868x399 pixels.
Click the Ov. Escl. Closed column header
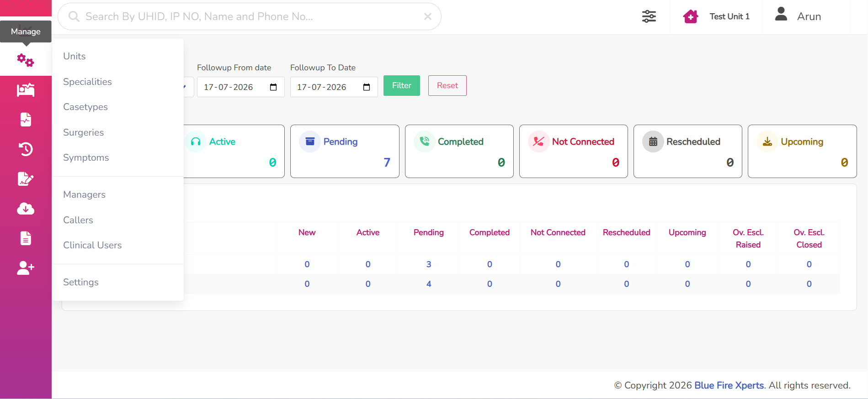coord(809,238)
